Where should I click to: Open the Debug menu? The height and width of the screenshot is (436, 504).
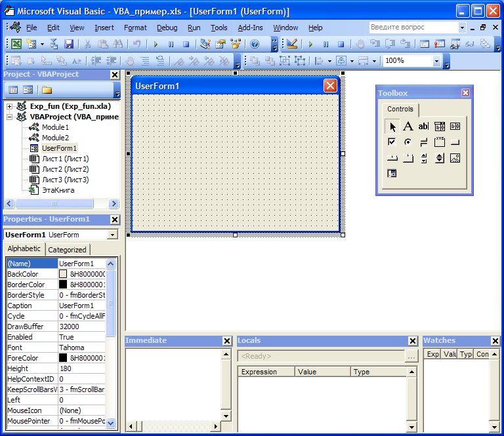[x=167, y=28]
